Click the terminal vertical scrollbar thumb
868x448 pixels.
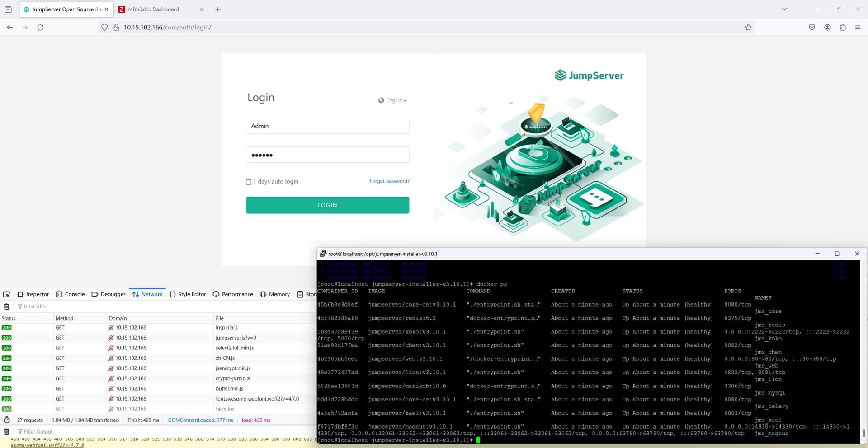pos(863,433)
